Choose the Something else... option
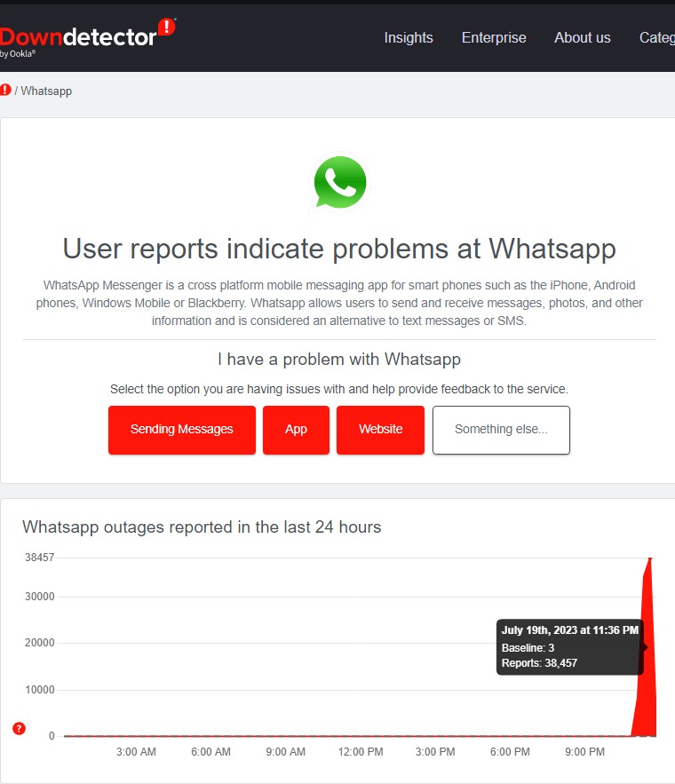This screenshot has height=784, width=675. point(501,430)
